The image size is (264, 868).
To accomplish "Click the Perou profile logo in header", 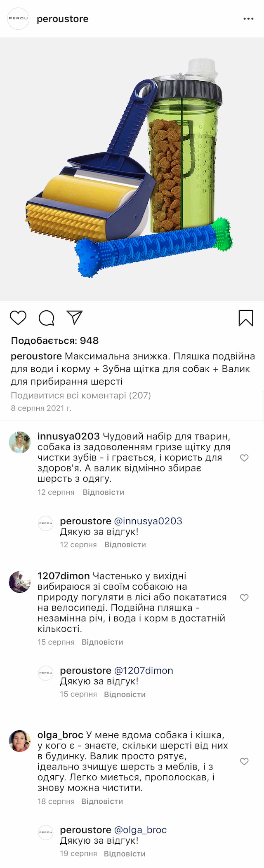I will (x=19, y=19).
